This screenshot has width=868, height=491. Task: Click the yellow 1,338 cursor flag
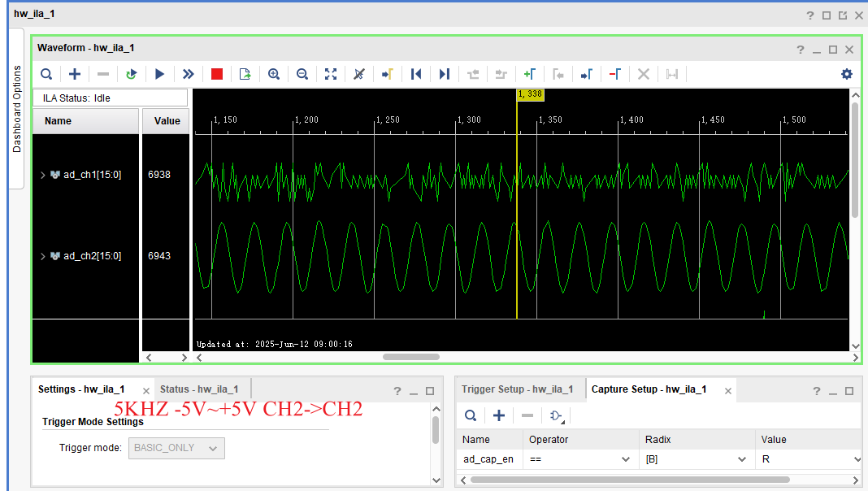tap(531, 94)
